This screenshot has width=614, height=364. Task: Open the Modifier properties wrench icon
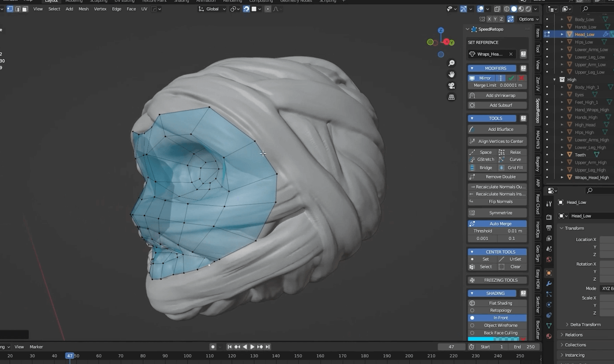[549, 284]
